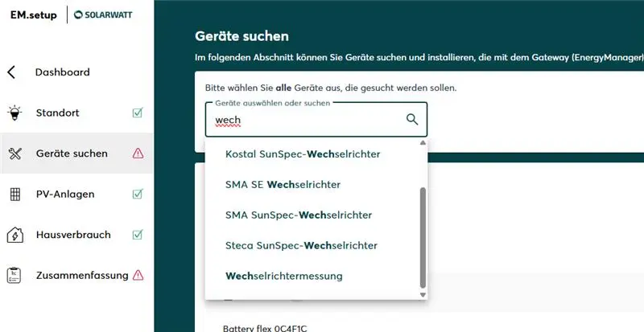Pick Steca SunSpec-Wechselrichter in list
Image resolution: width=644 pixels, height=332 pixels.
(301, 245)
